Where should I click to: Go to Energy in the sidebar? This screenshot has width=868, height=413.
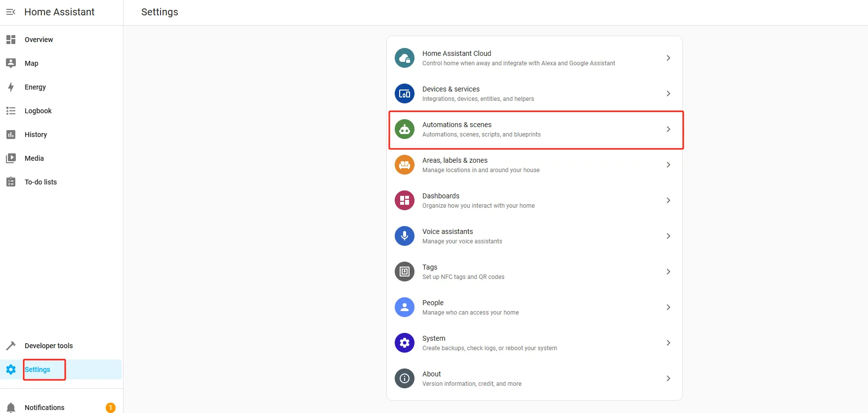click(35, 87)
